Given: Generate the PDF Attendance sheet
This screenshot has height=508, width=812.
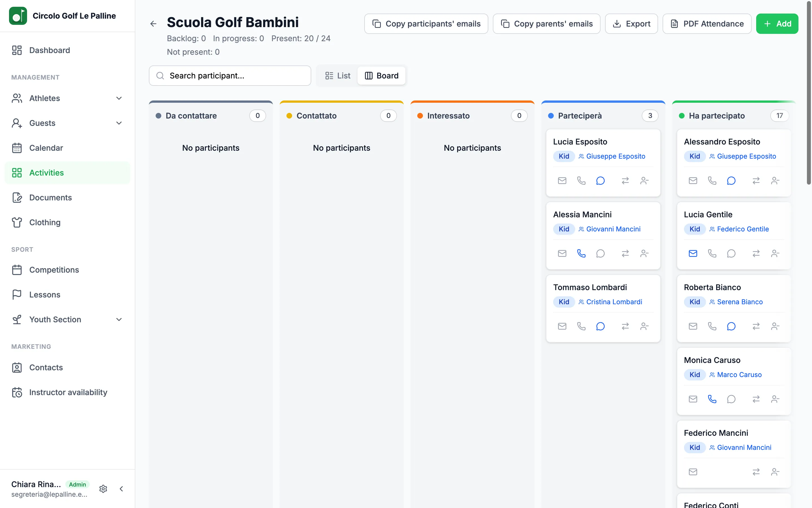Looking at the screenshot, I should 707,23.
